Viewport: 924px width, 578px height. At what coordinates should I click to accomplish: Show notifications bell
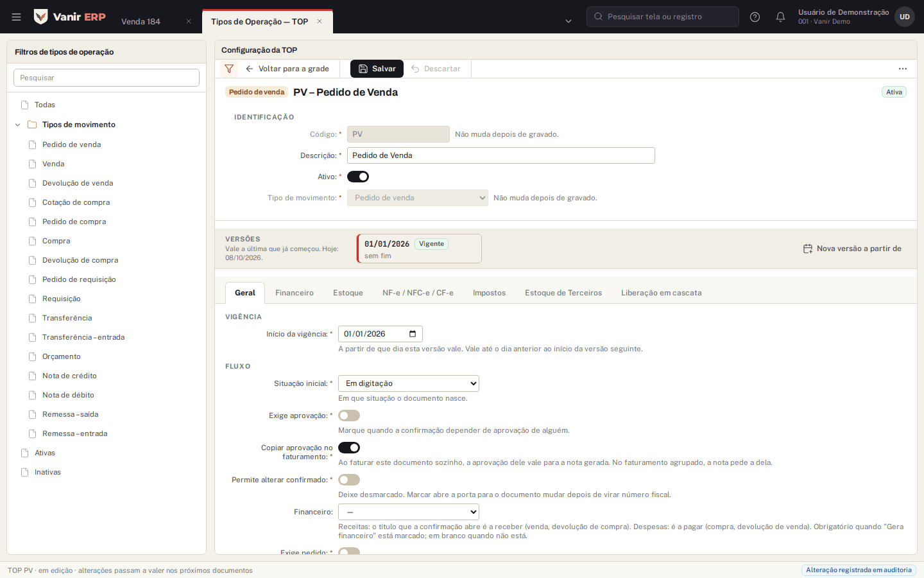click(x=780, y=17)
